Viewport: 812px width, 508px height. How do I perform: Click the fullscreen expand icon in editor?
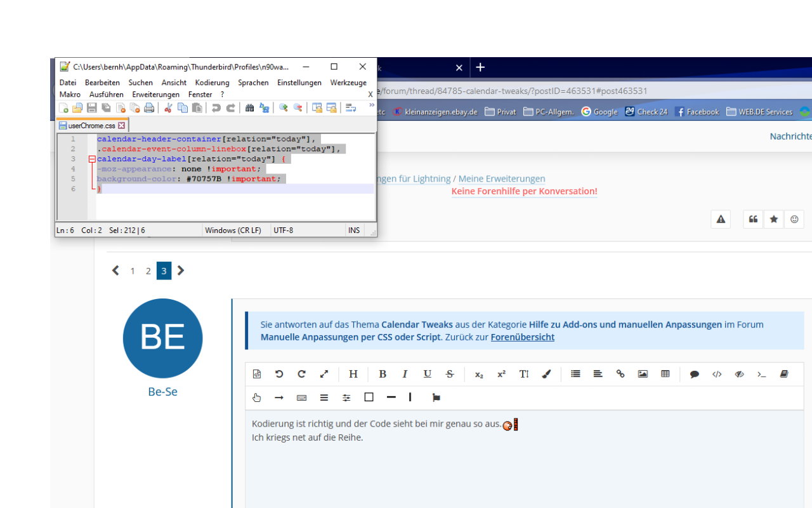(x=324, y=374)
